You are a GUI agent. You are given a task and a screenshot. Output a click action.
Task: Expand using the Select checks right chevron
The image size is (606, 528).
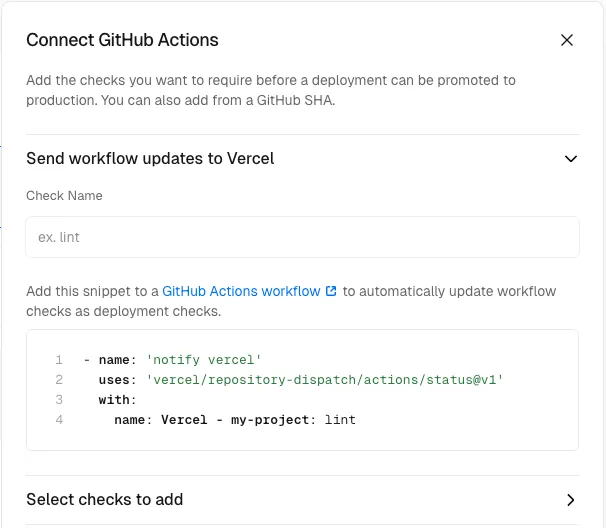coord(571,500)
